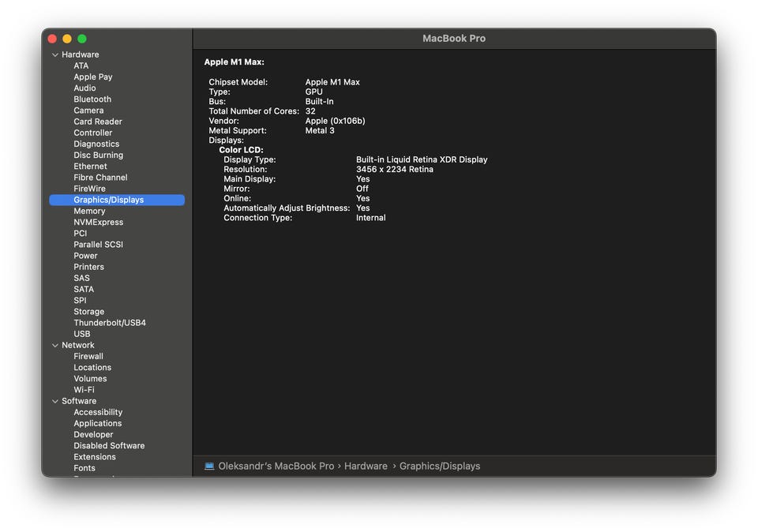Click the yellow minimize window button
Viewport: 758px width, 532px height.
67,39
